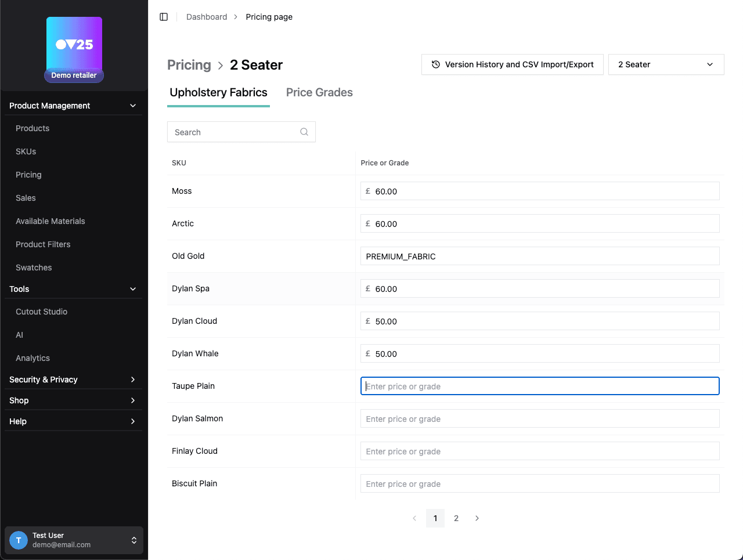Open the account switcher next to demo@email.com
The width and height of the screenshot is (743, 560).
click(x=133, y=540)
